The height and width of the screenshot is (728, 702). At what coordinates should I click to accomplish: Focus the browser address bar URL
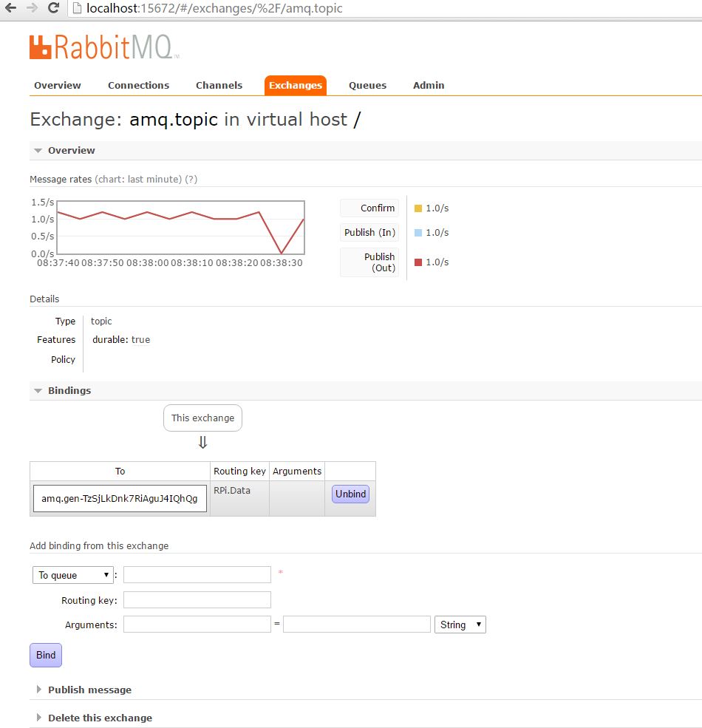coord(214,8)
